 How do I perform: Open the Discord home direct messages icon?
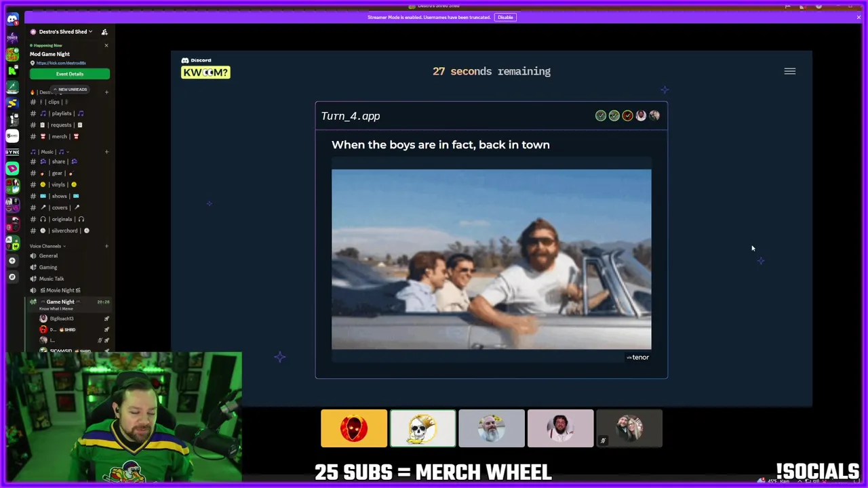(12, 18)
